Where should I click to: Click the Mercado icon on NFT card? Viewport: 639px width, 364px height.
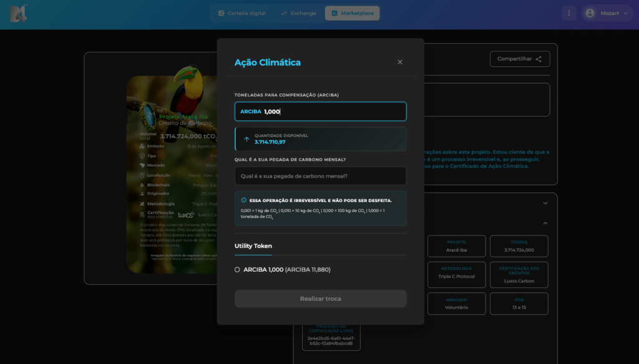tap(142, 165)
